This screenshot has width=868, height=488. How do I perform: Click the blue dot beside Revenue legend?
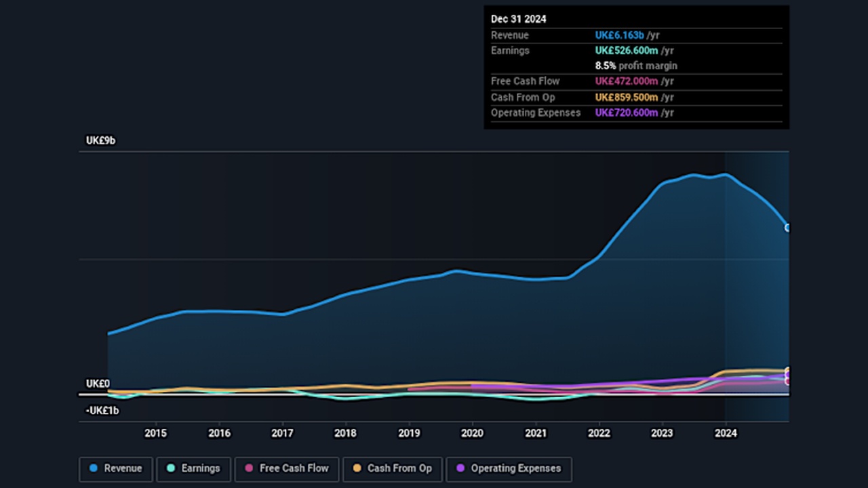(x=94, y=468)
